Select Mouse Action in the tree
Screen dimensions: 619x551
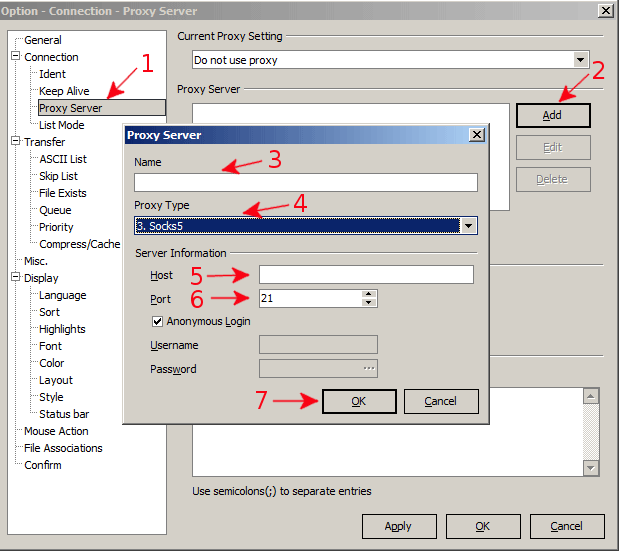tap(56, 431)
